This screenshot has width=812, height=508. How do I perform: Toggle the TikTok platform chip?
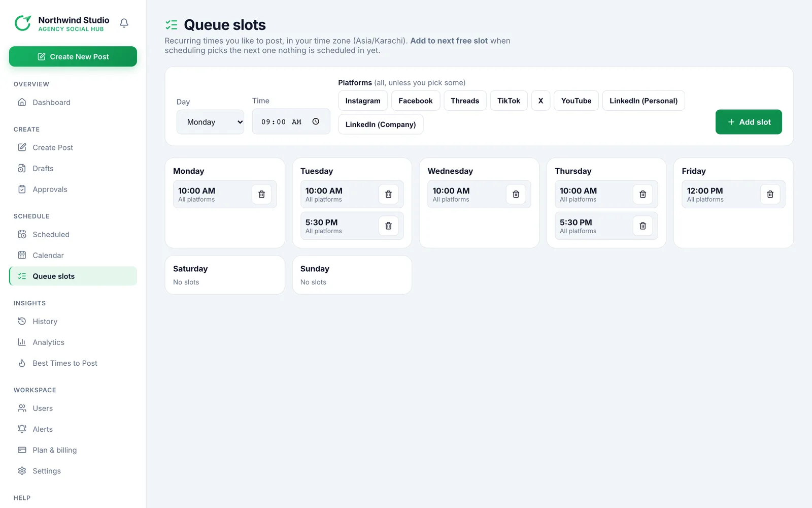(509, 101)
